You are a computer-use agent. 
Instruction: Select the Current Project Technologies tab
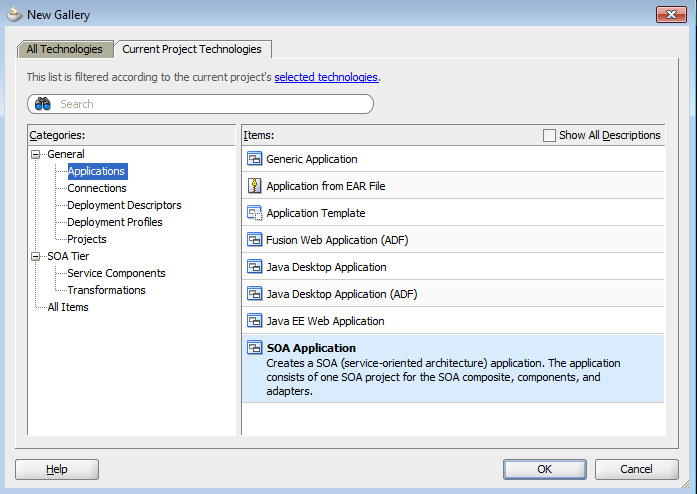click(192, 49)
